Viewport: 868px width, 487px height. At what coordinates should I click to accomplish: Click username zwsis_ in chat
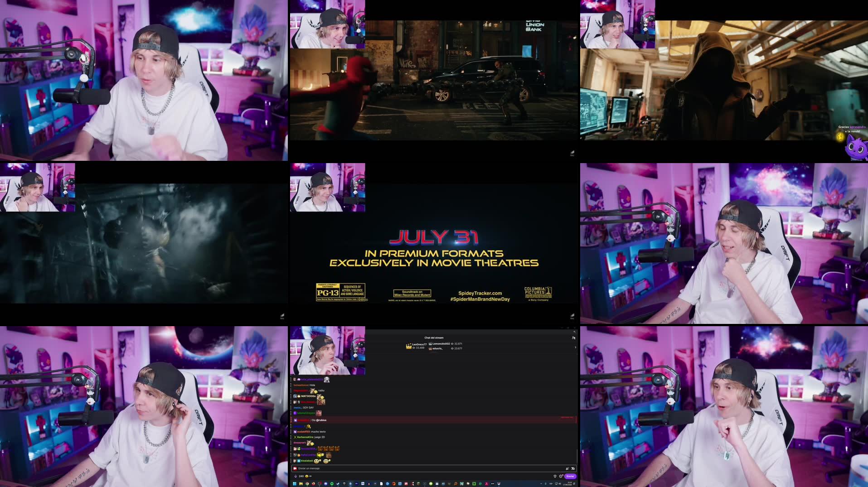coord(297,408)
